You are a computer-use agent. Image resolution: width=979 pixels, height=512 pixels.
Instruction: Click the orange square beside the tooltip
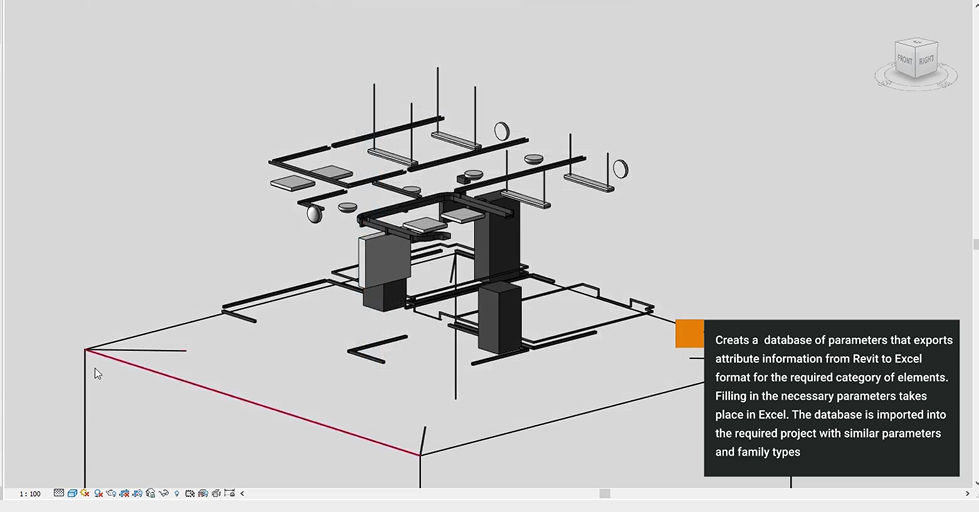[689, 334]
